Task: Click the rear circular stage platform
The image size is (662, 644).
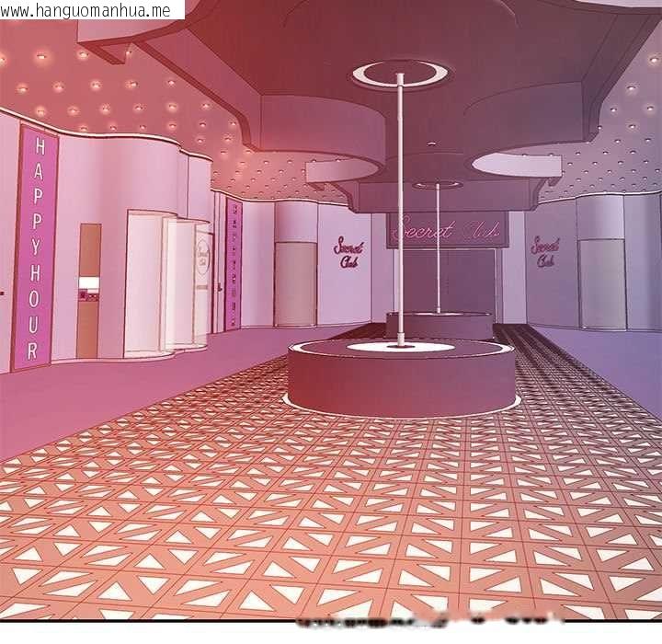Action: click(x=439, y=325)
